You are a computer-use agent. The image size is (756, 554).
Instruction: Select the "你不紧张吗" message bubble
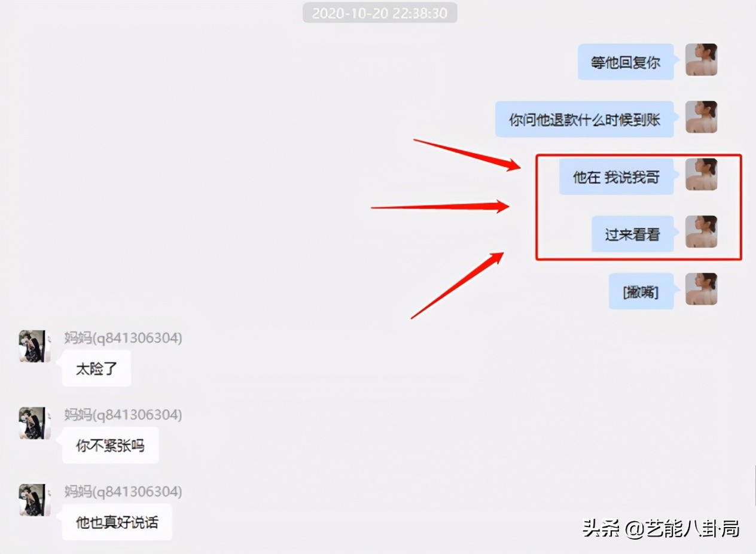coord(110,445)
